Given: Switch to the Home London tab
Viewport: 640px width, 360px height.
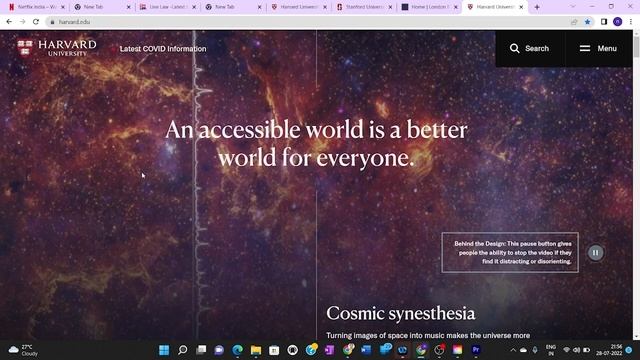Looking at the screenshot, I should coord(429,7).
